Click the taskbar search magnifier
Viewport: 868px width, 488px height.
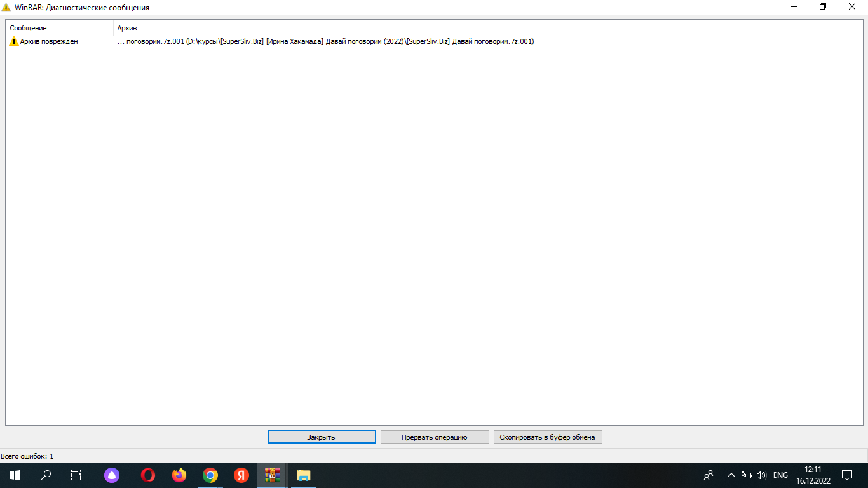[46, 475]
